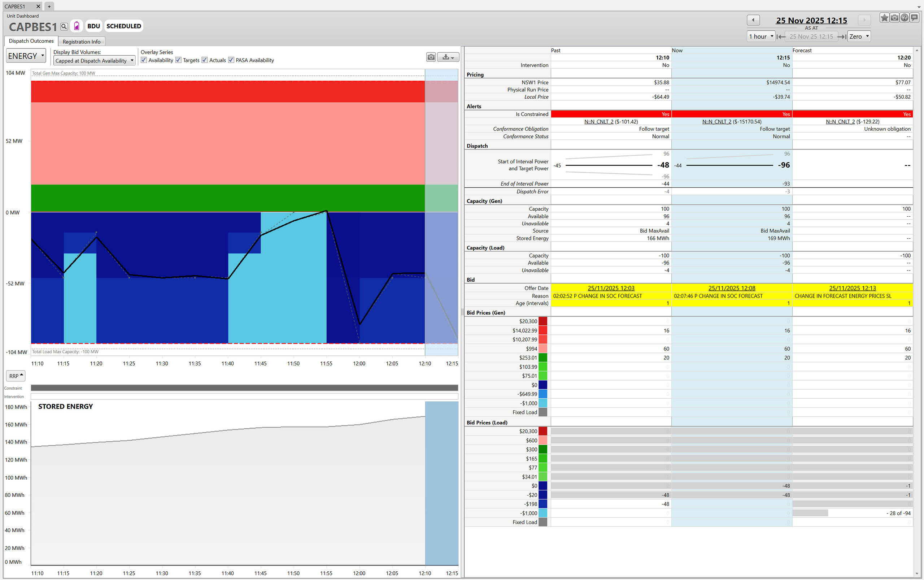Uncheck the Targets overlay checkbox

coord(178,60)
